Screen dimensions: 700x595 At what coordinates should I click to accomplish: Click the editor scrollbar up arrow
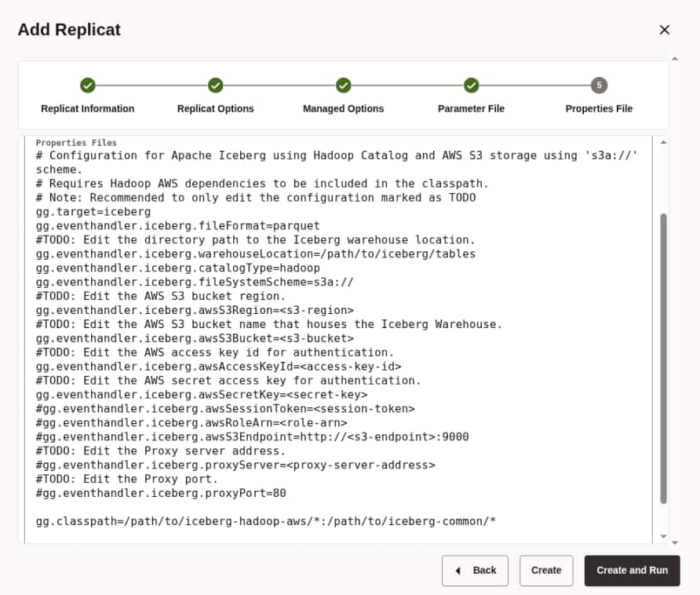663,143
